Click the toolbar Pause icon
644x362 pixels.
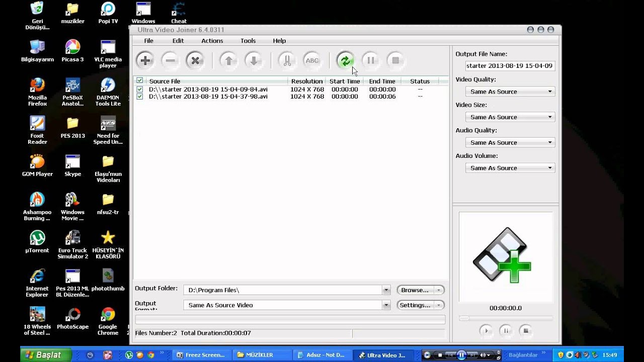click(370, 61)
